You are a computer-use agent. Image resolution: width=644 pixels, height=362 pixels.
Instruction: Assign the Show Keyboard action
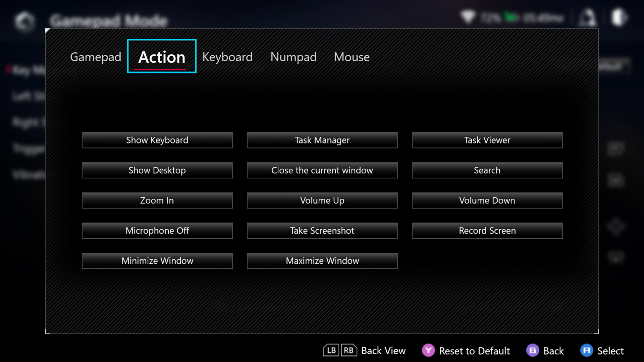tap(157, 140)
